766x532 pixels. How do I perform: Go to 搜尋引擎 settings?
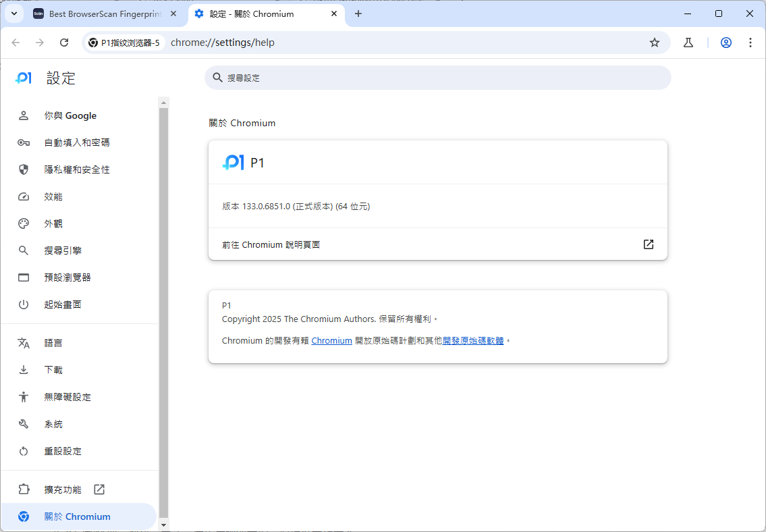[x=63, y=250]
